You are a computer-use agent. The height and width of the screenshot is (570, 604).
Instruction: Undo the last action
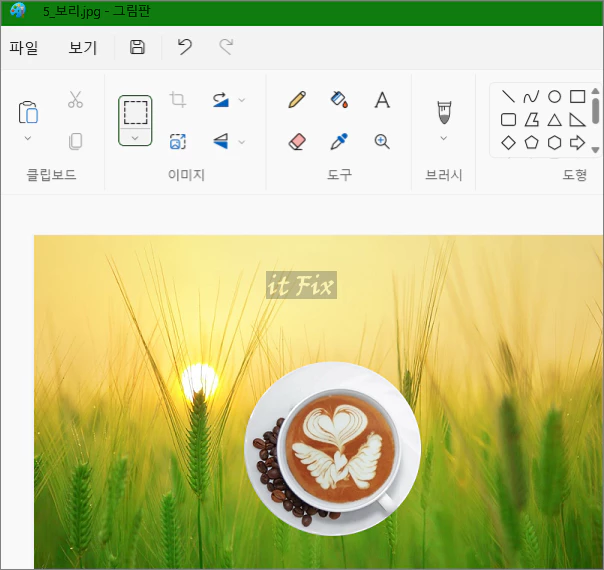click(x=185, y=47)
